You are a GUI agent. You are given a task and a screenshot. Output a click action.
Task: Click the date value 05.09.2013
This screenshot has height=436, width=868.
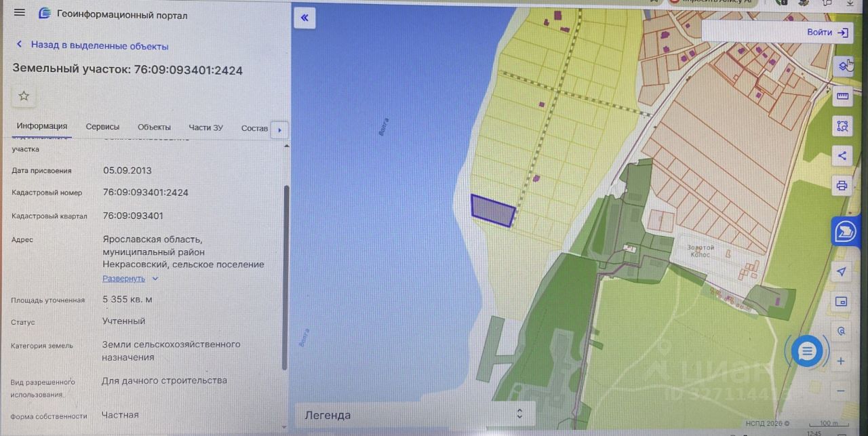(127, 170)
